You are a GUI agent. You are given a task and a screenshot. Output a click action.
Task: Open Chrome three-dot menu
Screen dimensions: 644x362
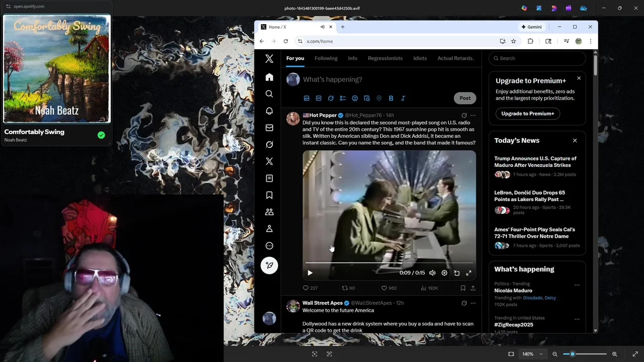pyautogui.click(x=591, y=41)
